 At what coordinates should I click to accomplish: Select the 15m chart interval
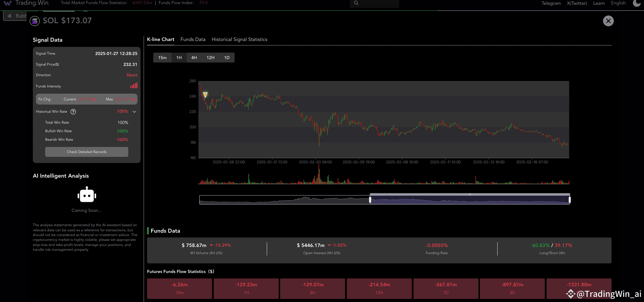(x=162, y=58)
